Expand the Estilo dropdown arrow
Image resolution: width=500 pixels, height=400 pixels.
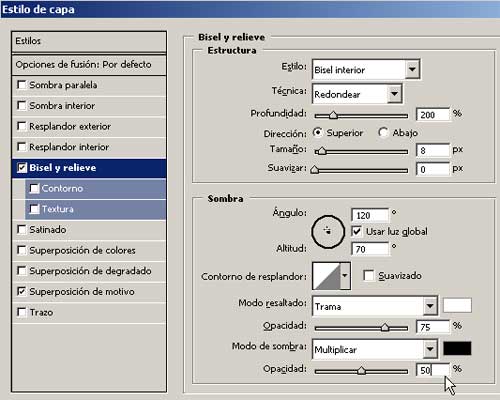tap(412, 69)
